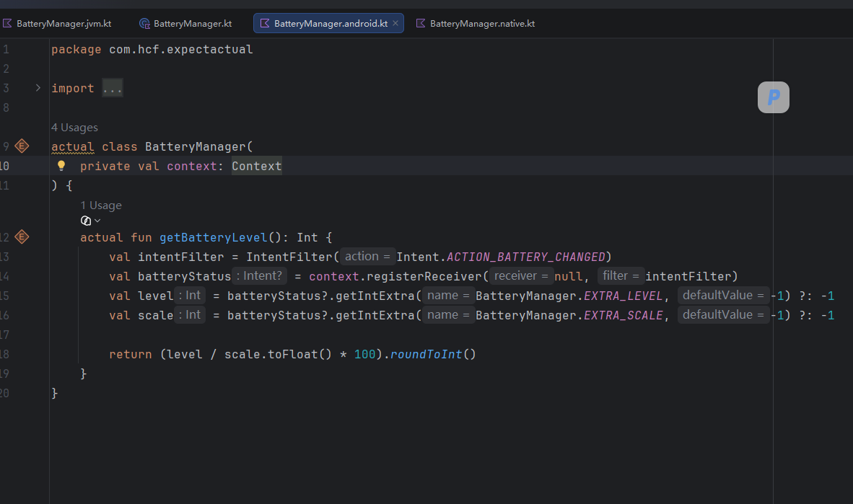The width and height of the screenshot is (853, 504).
Task: Click the 'filter =' parameter hint
Action: coord(621,275)
